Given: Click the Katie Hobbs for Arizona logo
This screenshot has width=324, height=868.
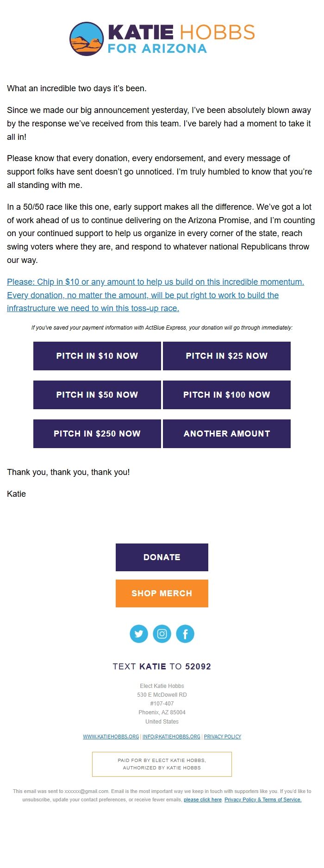Looking at the screenshot, I should click(x=162, y=39).
